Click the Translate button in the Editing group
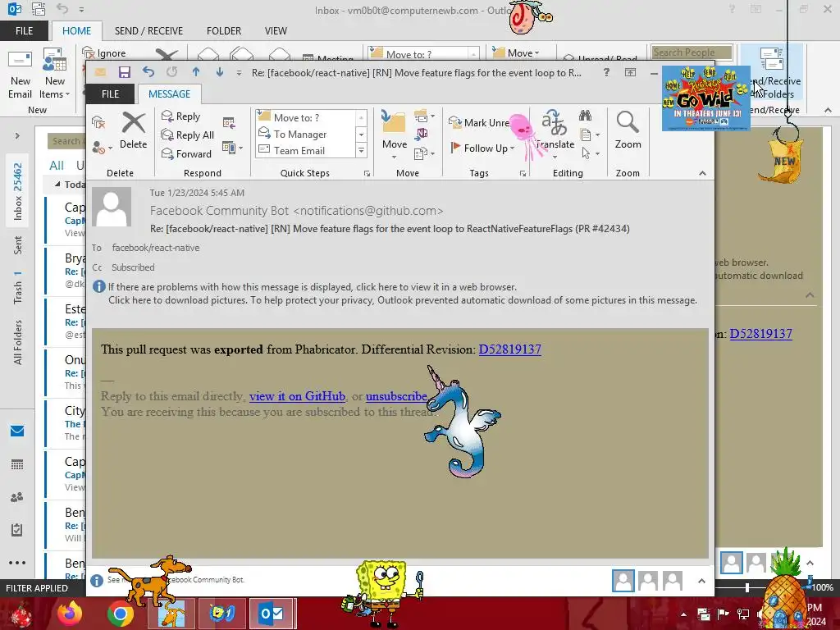Image resolution: width=840 pixels, height=630 pixels. [555, 134]
